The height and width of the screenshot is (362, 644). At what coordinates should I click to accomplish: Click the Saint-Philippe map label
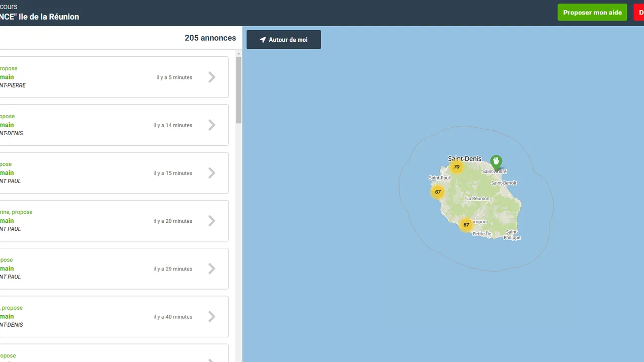(512, 235)
